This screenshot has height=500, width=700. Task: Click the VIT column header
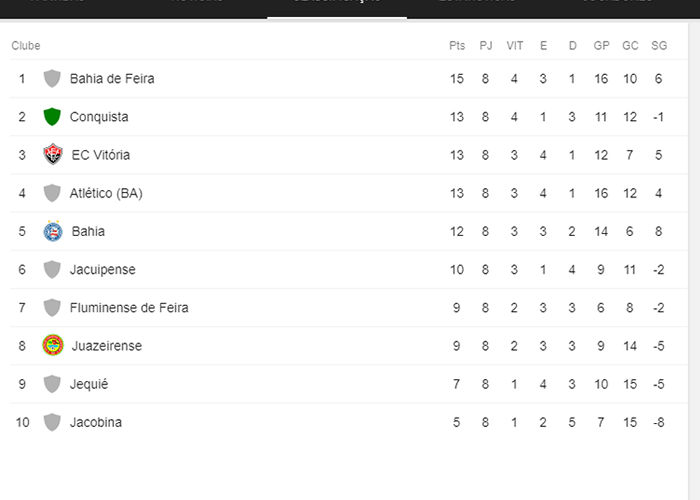[515, 46]
